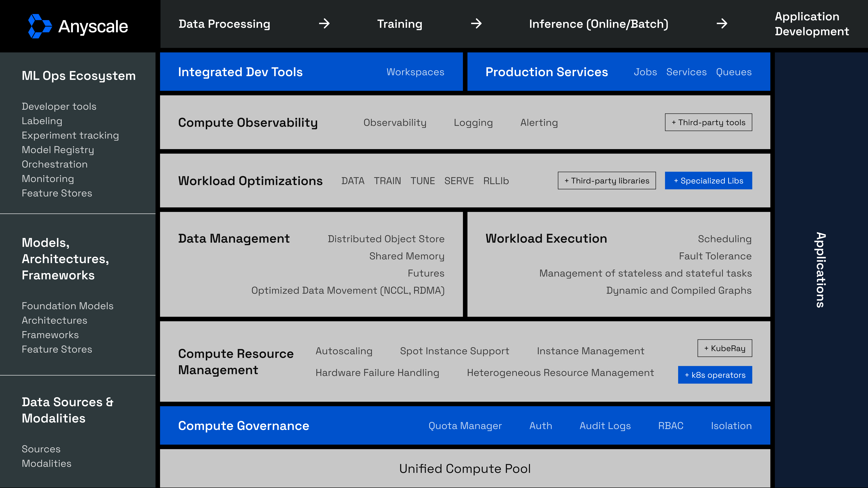
Task: Click Orchestration in sidebar
Action: point(55,164)
